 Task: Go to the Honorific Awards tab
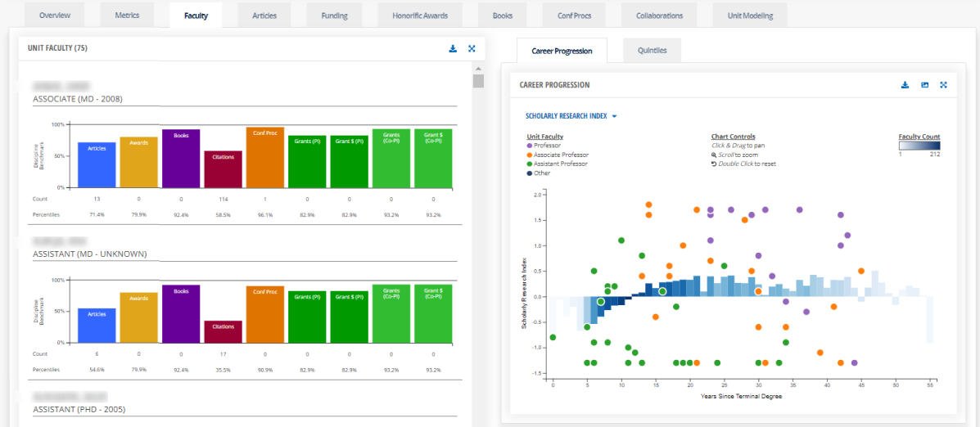tap(420, 15)
